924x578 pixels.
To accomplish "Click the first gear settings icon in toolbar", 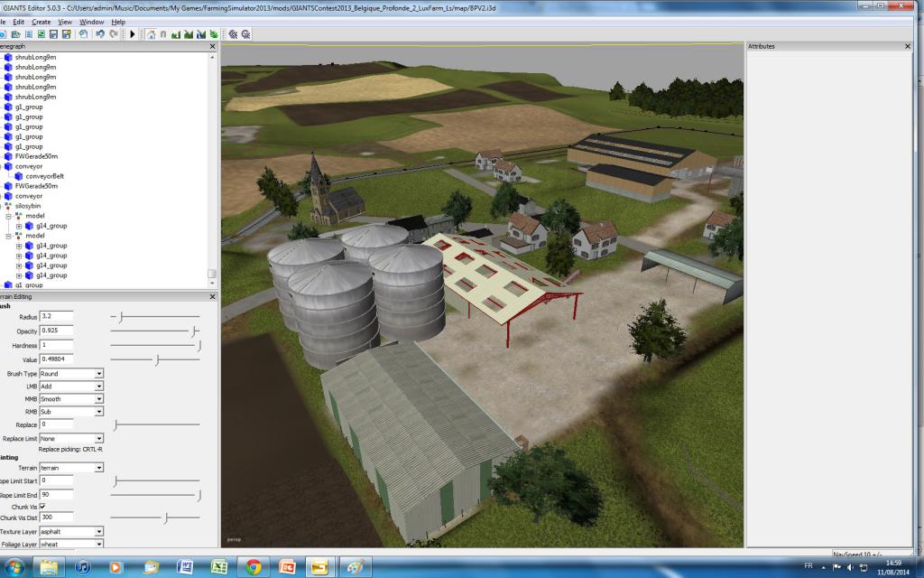I will pos(233,34).
